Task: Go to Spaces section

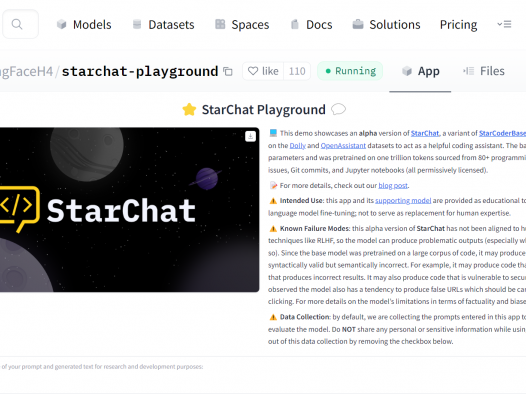Action: tap(242, 24)
